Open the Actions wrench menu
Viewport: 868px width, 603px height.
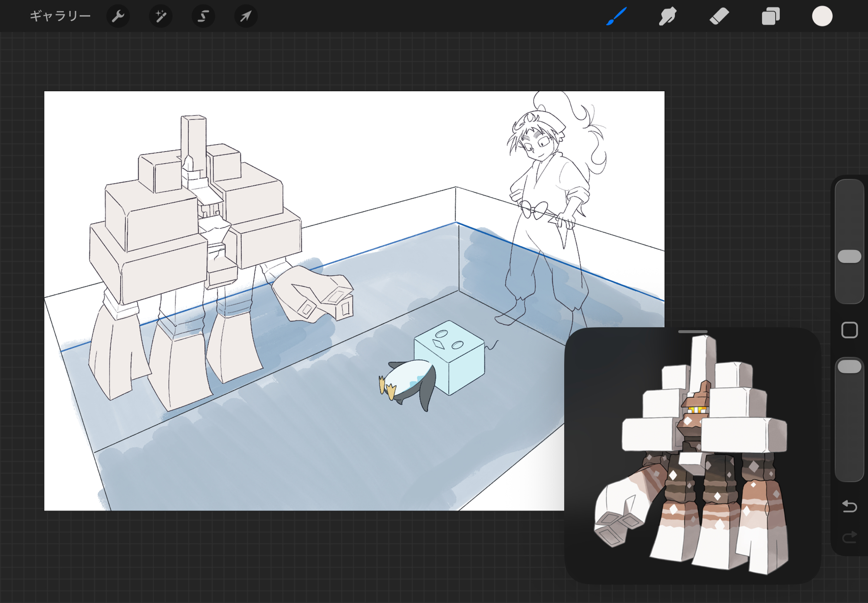pyautogui.click(x=118, y=16)
